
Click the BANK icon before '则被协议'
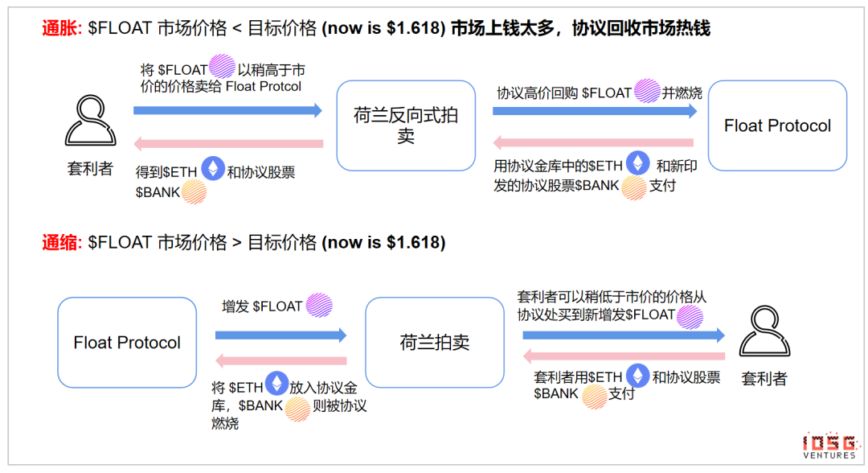coord(297,409)
